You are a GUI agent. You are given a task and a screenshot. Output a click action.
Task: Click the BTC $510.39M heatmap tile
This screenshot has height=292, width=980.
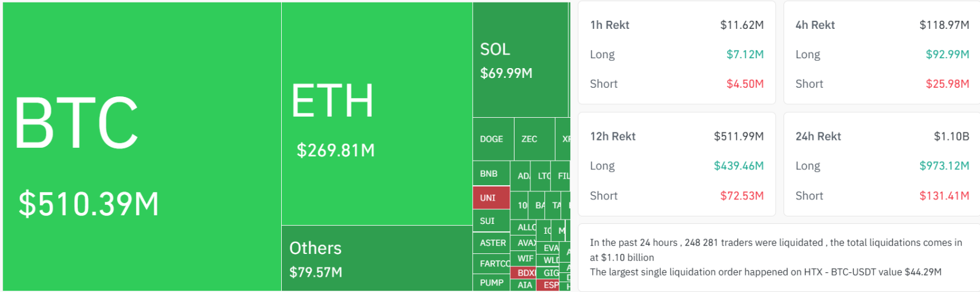click(142, 146)
